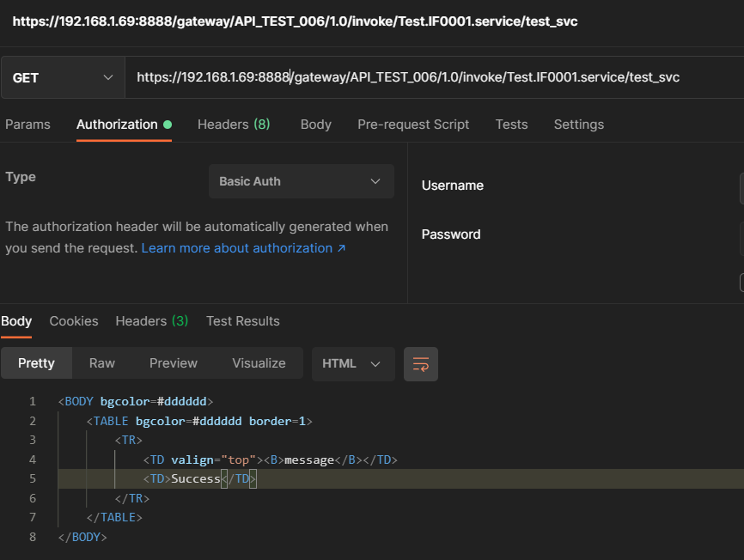Select the Pretty response view

[36, 363]
